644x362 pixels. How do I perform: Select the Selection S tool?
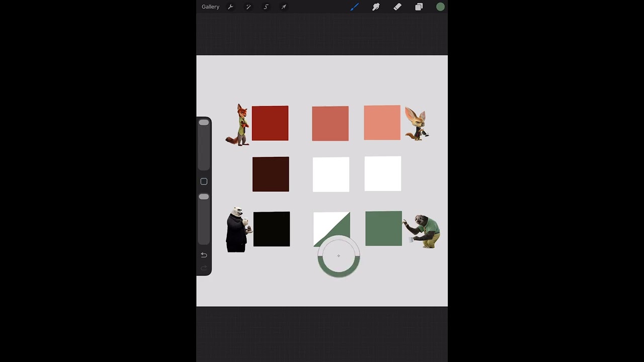click(266, 7)
